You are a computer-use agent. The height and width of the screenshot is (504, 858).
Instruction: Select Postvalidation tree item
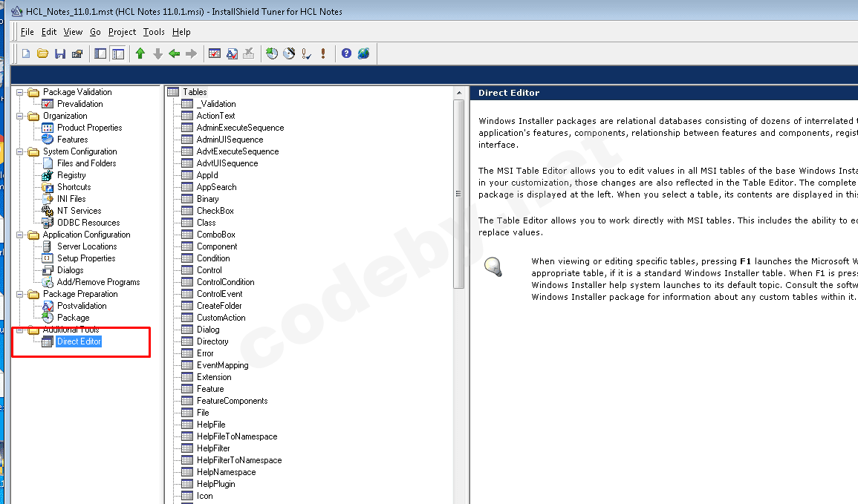tap(82, 306)
